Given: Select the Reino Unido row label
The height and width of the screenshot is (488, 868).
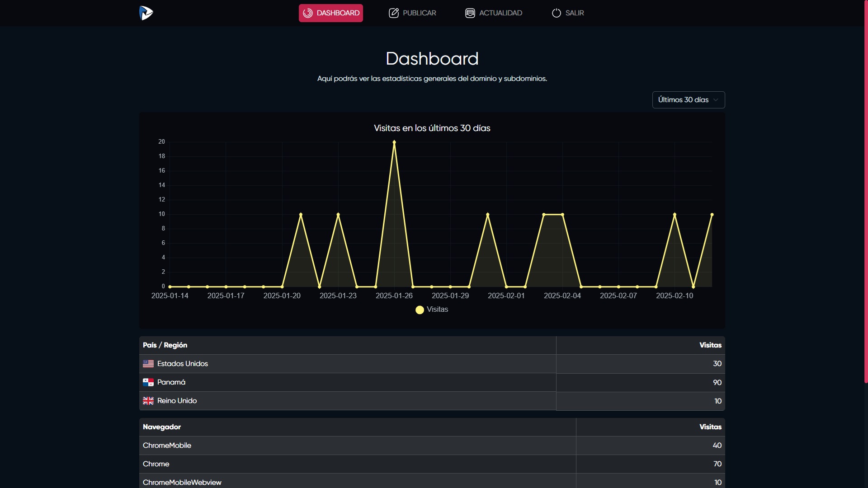Looking at the screenshot, I should click(177, 401).
